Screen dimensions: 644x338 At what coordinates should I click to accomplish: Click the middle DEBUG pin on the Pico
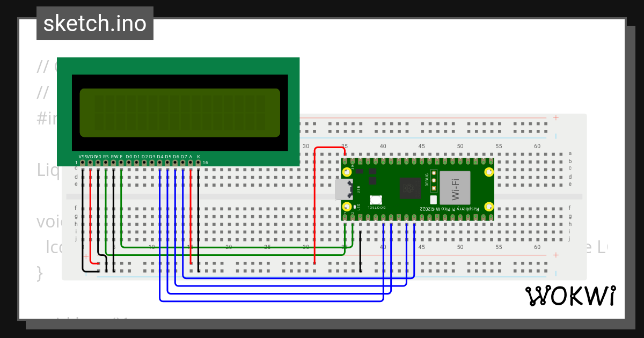[x=434, y=180]
